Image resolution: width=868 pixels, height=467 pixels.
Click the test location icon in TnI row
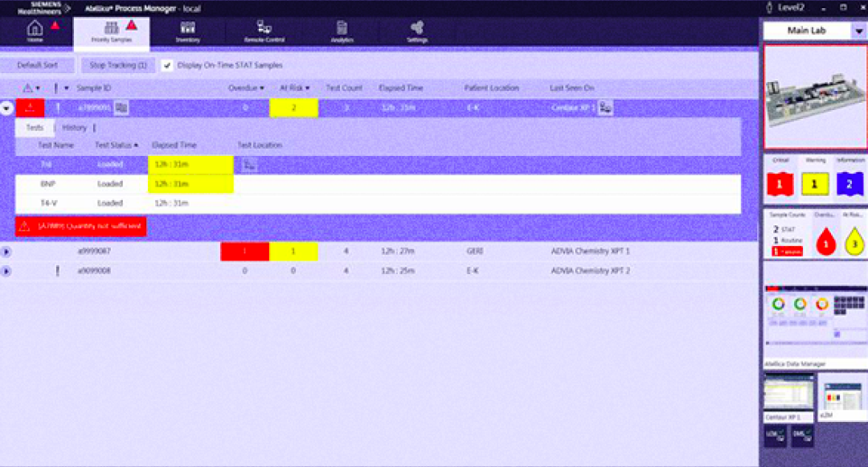tap(250, 165)
